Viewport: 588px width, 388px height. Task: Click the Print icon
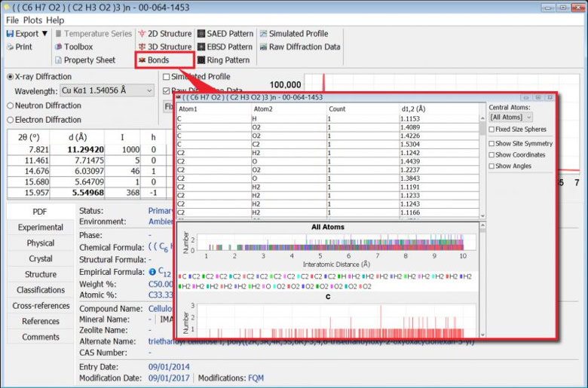click(10, 47)
